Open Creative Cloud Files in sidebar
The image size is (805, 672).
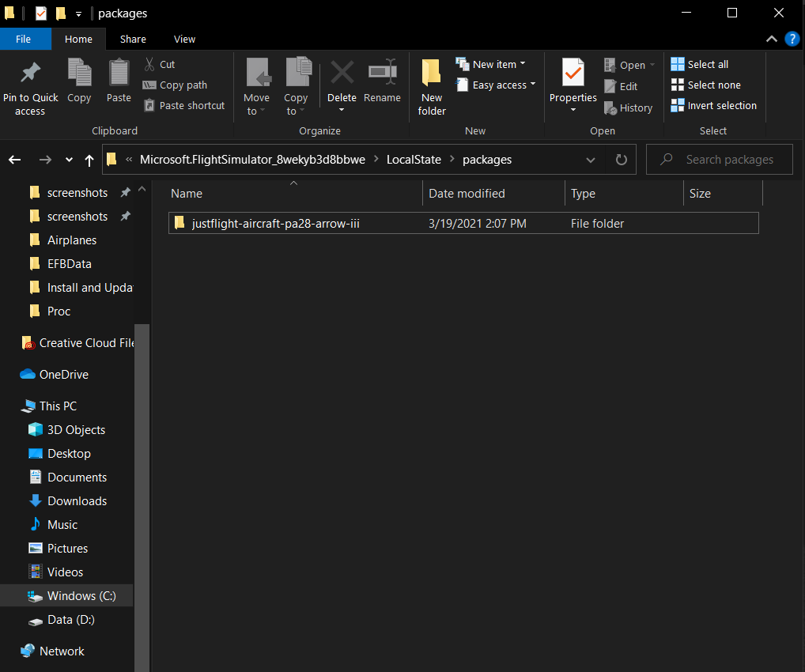point(77,343)
